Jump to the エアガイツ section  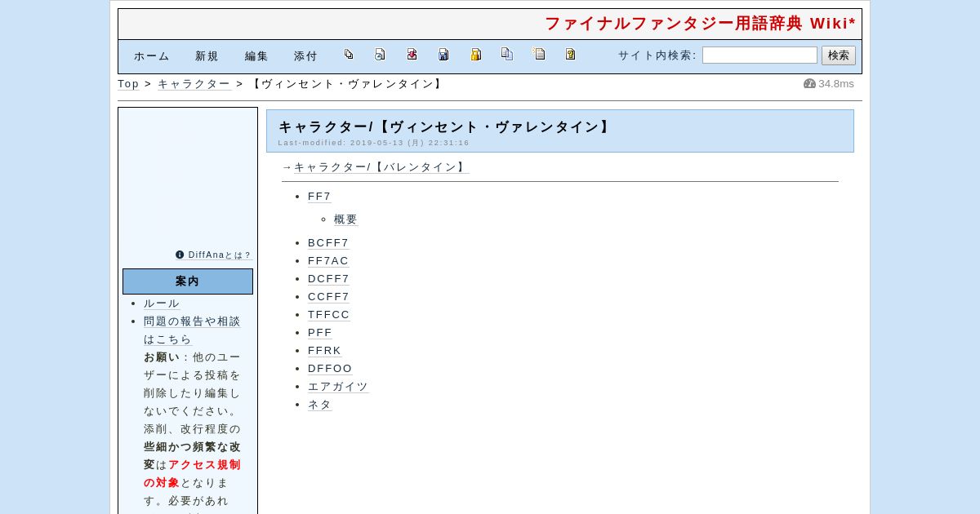point(338,387)
